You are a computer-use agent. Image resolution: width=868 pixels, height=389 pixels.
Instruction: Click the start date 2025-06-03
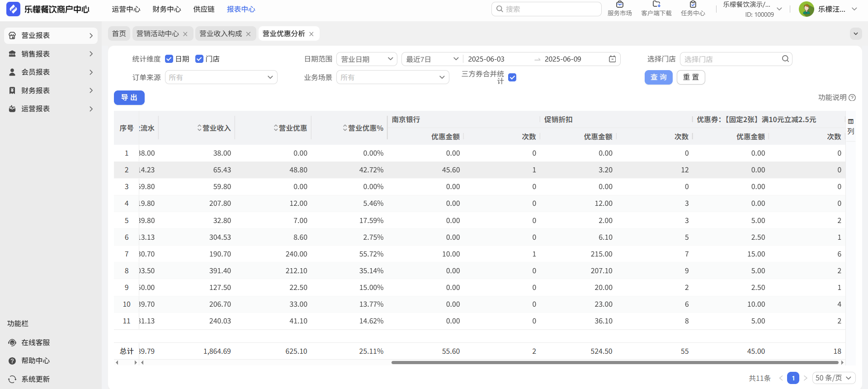click(486, 59)
